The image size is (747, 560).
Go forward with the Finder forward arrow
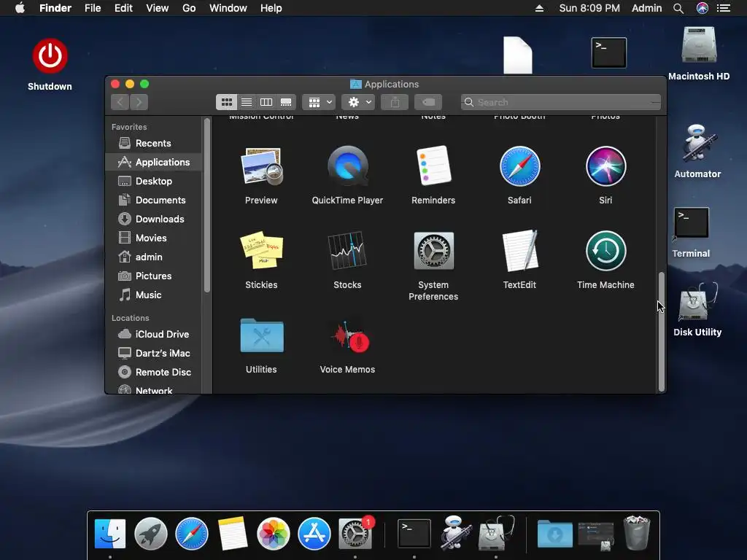pyautogui.click(x=139, y=102)
